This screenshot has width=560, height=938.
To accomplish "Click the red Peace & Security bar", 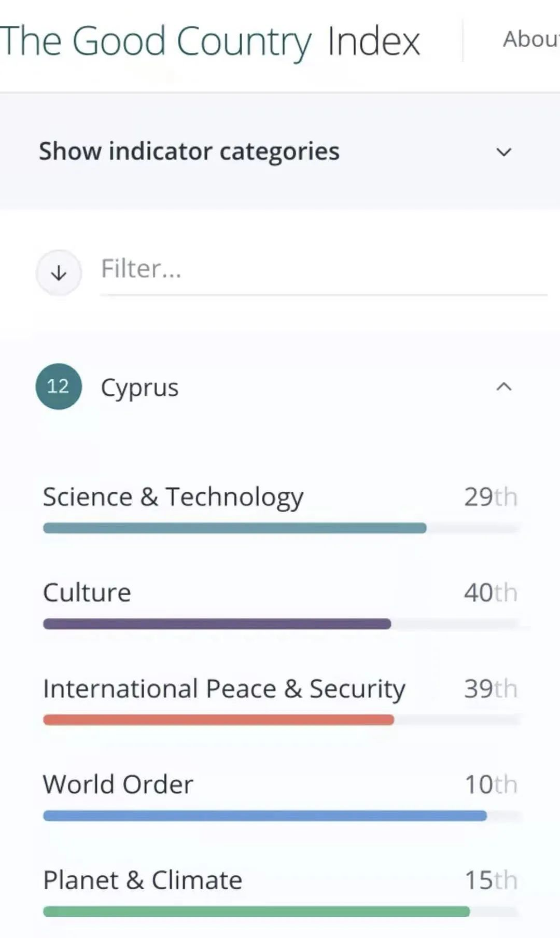I will (219, 720).
